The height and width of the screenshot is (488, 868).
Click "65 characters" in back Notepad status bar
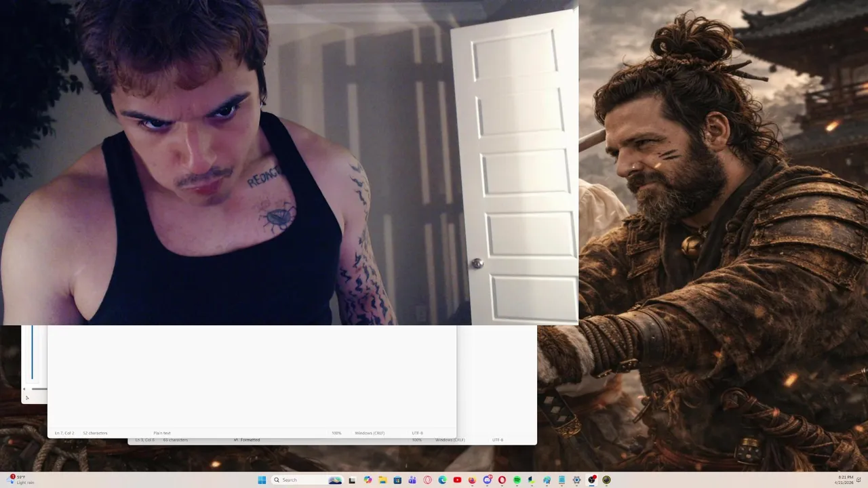click(175, 440)
